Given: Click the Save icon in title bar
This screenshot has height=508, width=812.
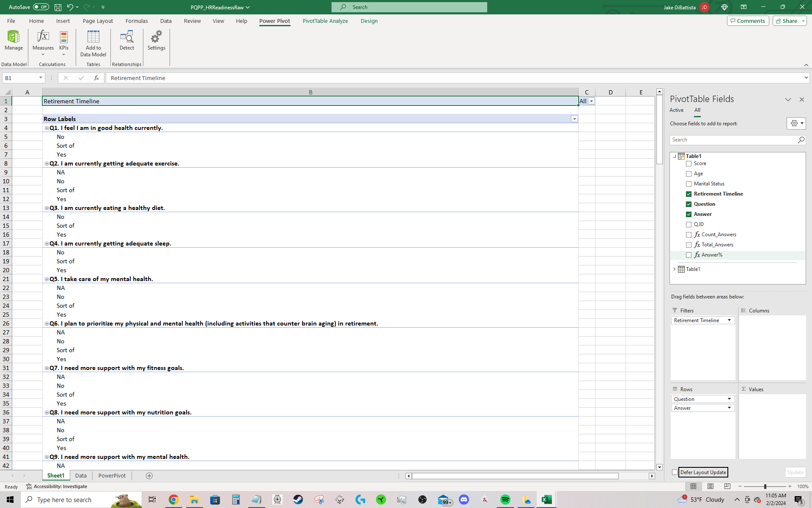Looking at the screenshot, I should tap(58, 7).
